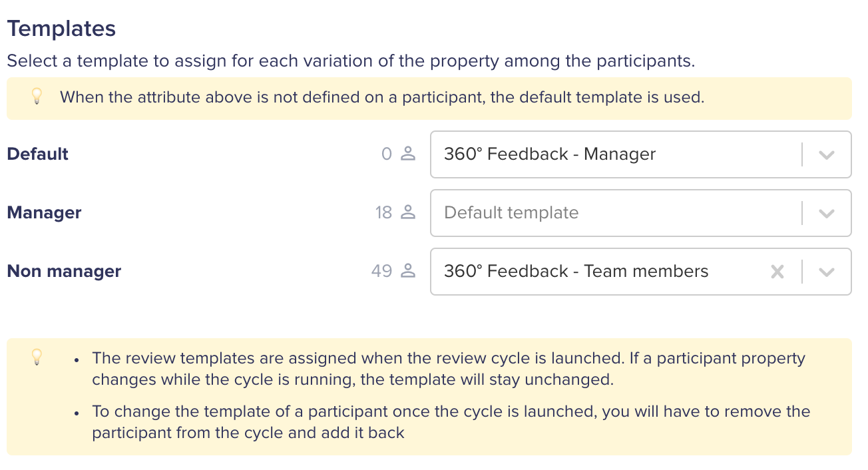Clear the 360° Feedback - Team members selection
The width and height of the screenshot is (868, 470).
777,272
